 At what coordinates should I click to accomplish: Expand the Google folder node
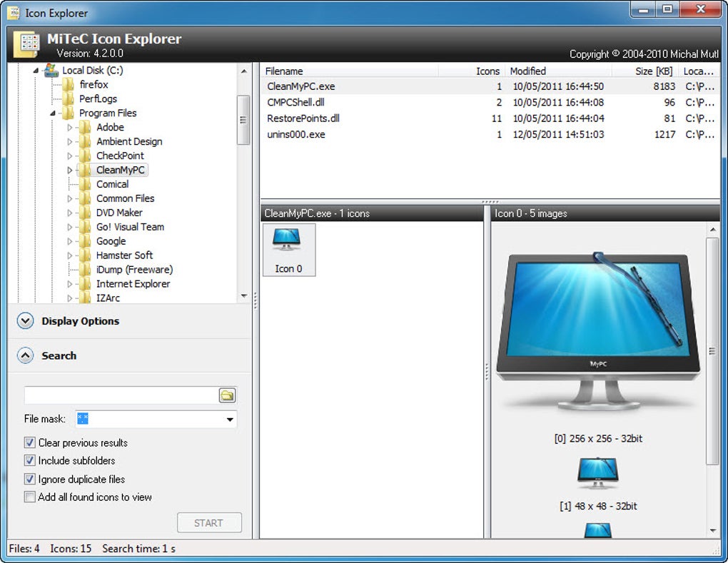point(70,241)
